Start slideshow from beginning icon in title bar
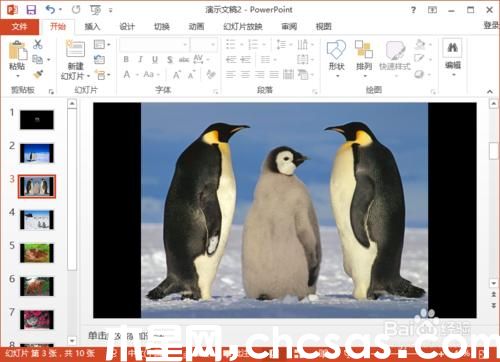Screen dimensions: 500x362 [95, 10]
